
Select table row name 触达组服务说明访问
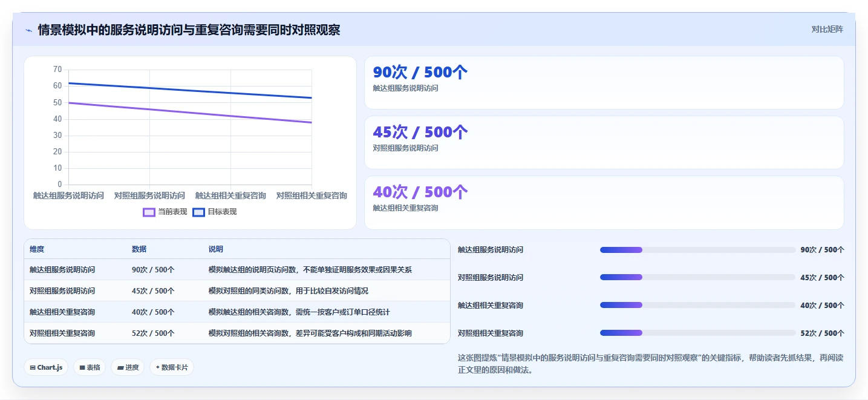(x=62, y=270)
